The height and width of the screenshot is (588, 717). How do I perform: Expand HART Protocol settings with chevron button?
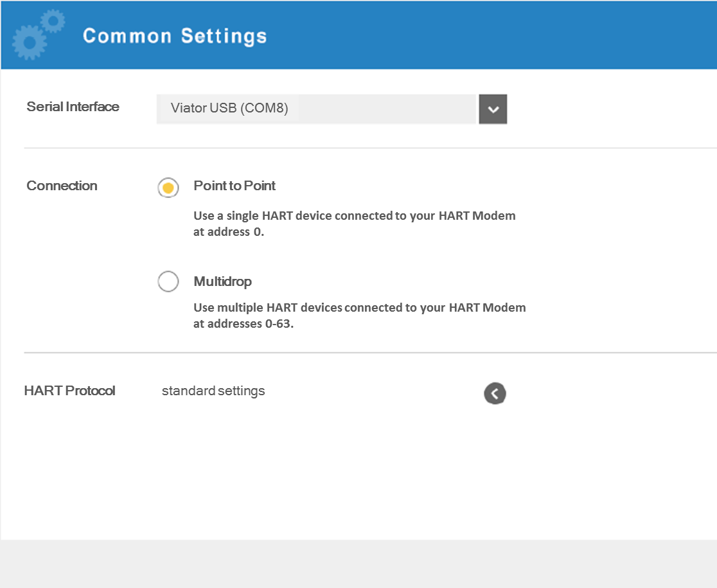pyautogui.click(x=495, y=393)
